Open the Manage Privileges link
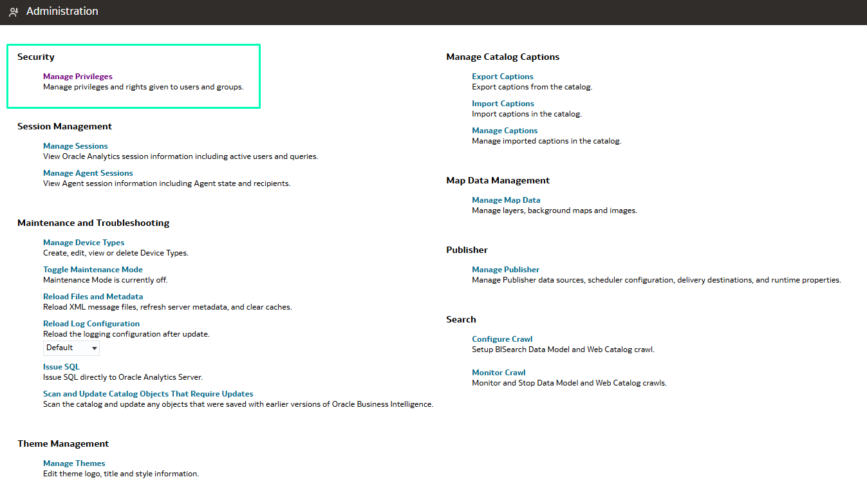 point(78,77)
